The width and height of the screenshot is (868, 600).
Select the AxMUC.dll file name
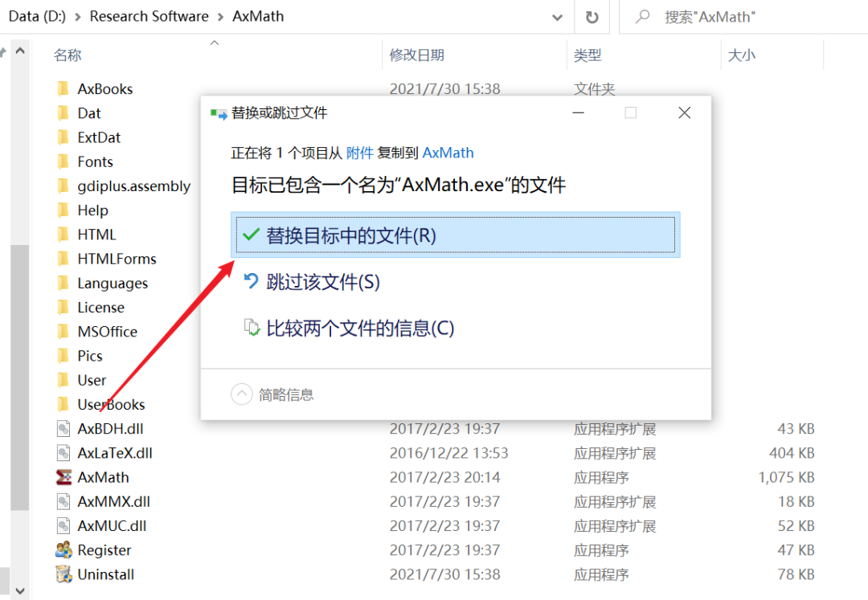click(x=112, y=526)
